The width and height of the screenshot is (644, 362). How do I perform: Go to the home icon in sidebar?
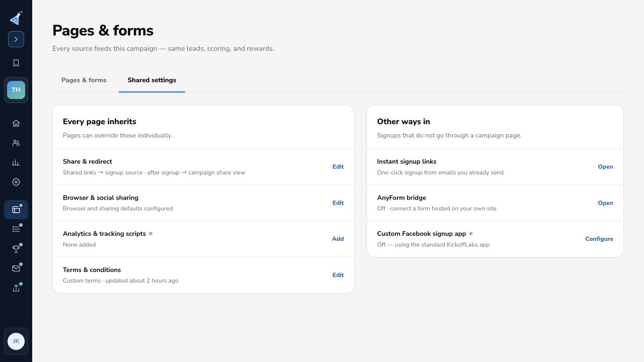(16, 123)
